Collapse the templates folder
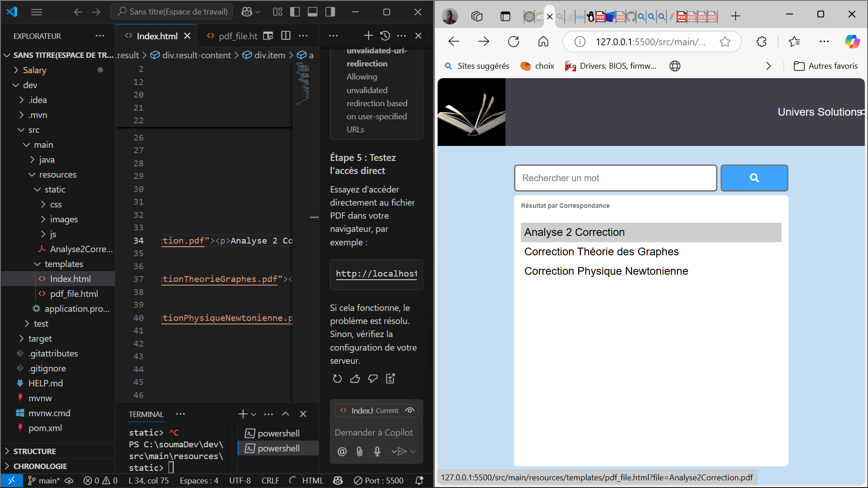The height and width of the screenshot is (488, 868). (x=63, y=264)
